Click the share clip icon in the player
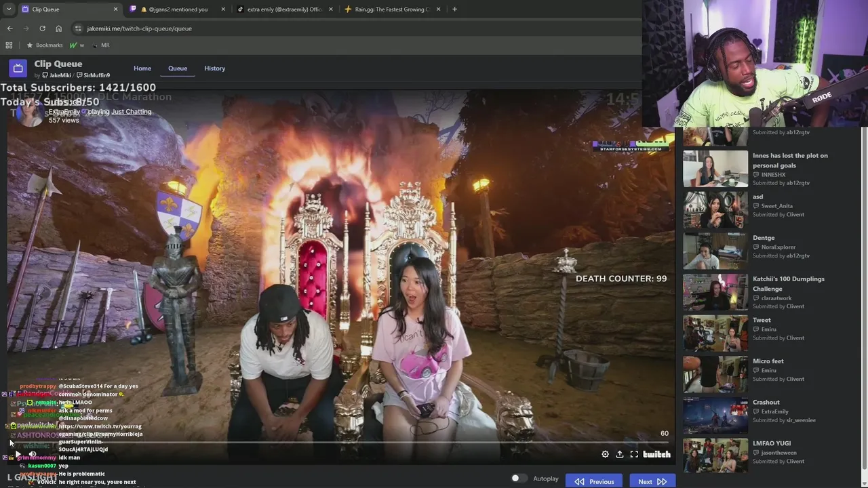Image resolution: width=868 pixels, height=488 pixels. (619, 454)
